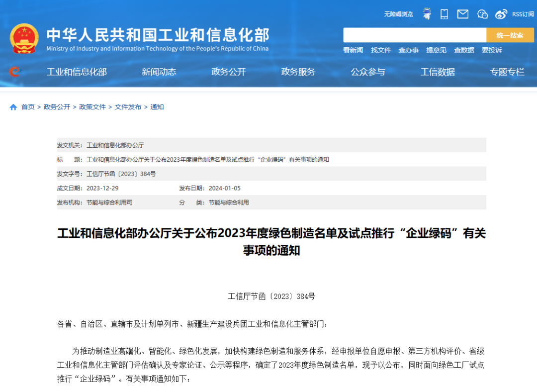Click the red swirl icon in navigation bar
The image size is (537, 392).
click(x=15, y=72)
